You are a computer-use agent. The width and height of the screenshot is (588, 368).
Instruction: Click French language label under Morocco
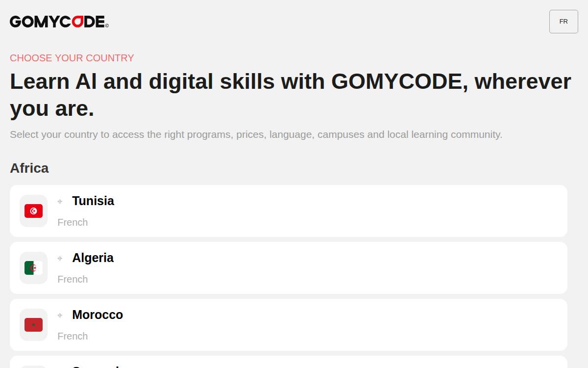[x=73, y=336]
